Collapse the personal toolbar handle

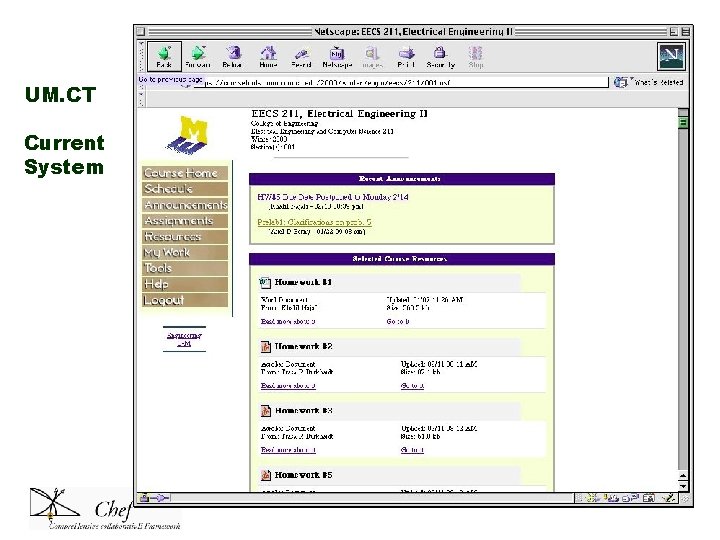[x=141, y=99]
